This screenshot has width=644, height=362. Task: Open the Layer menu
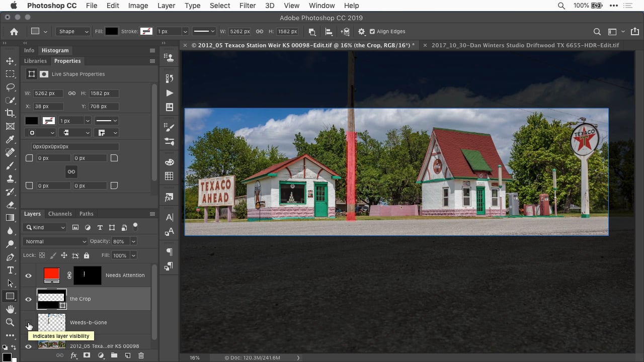coord(167,6)
